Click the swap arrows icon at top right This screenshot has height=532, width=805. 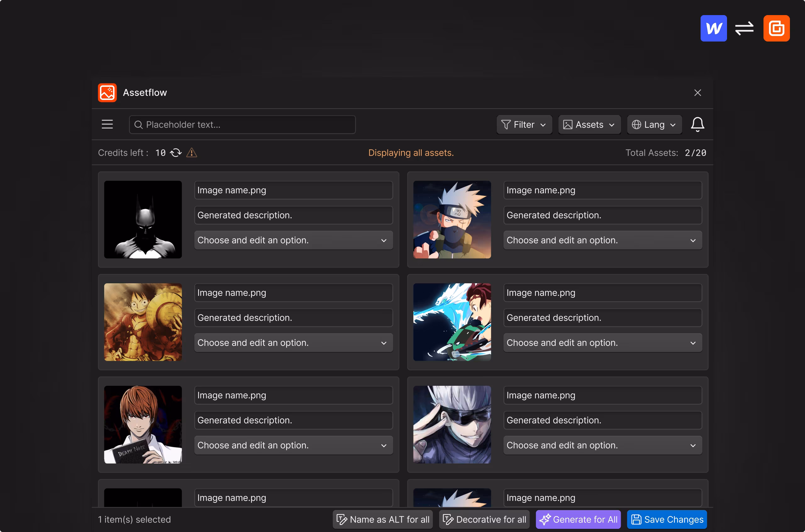[744, 28]
